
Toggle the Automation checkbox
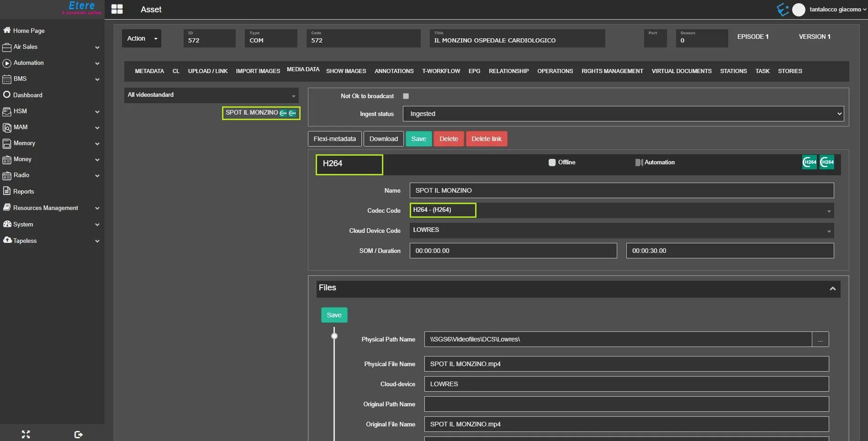click(638, 163)
